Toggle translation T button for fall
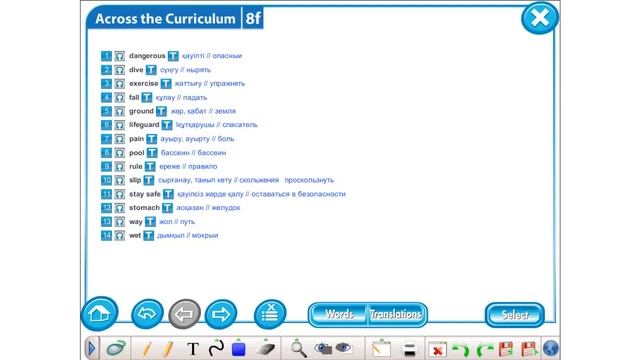The height and width of the screenshot is (360, 640). tap(147, 98)
